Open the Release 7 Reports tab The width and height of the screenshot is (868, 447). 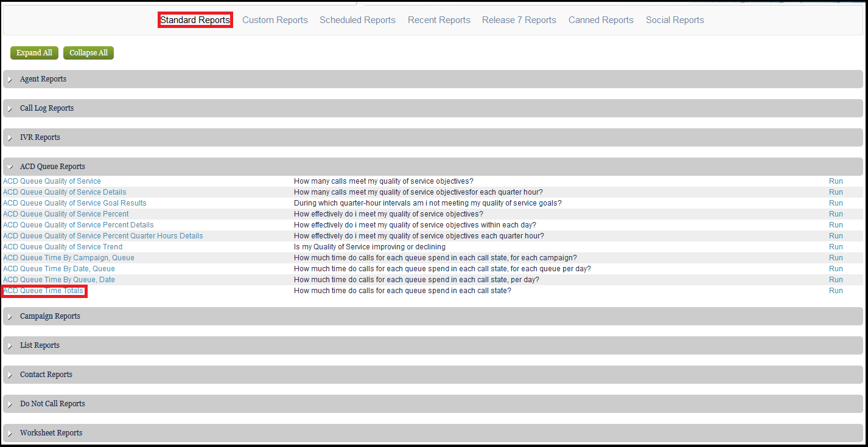[x=519, y=20]
